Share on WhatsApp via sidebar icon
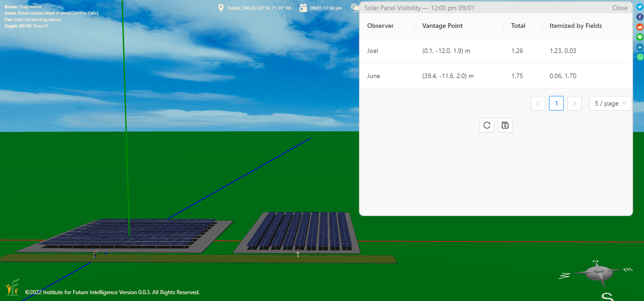The width and height of the screenshot is (644, 301). click(640, 57)
